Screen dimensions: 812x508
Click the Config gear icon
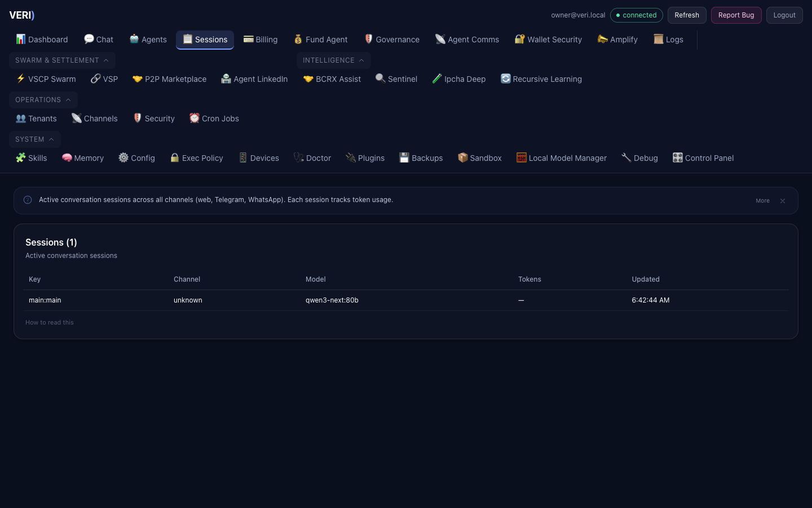point(123,157)
